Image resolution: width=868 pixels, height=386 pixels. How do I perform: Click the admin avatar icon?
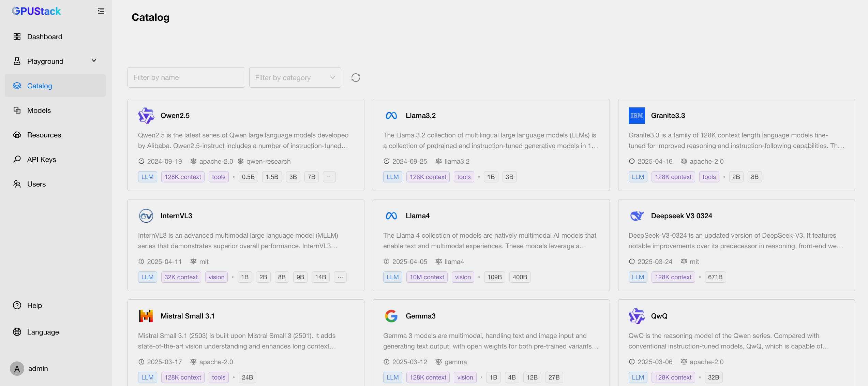point(17,369)
